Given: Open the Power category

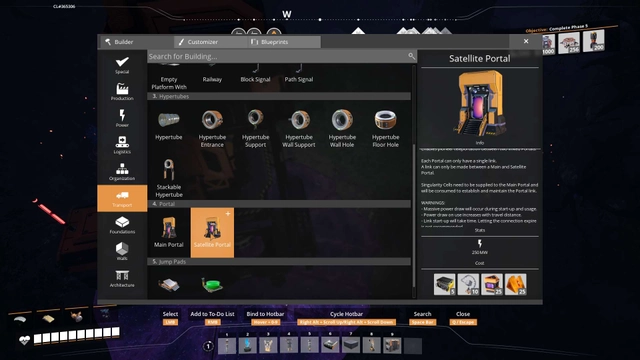Looking at the screenshot, I should click(122, 118).
